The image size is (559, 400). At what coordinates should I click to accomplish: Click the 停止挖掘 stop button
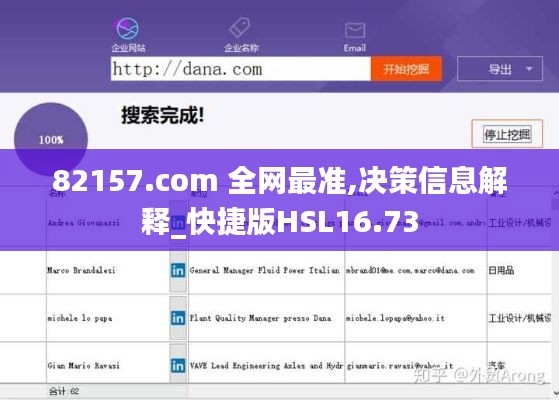click(507, 134)
